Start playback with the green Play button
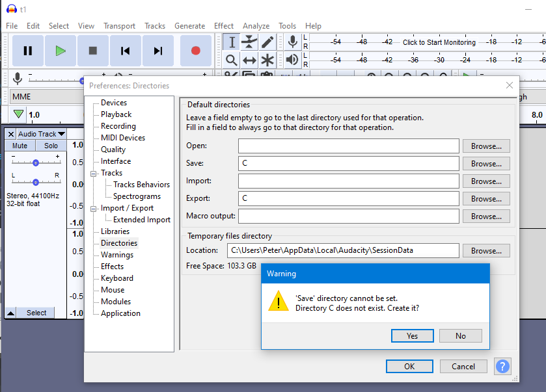 click(x=61, y=51)
